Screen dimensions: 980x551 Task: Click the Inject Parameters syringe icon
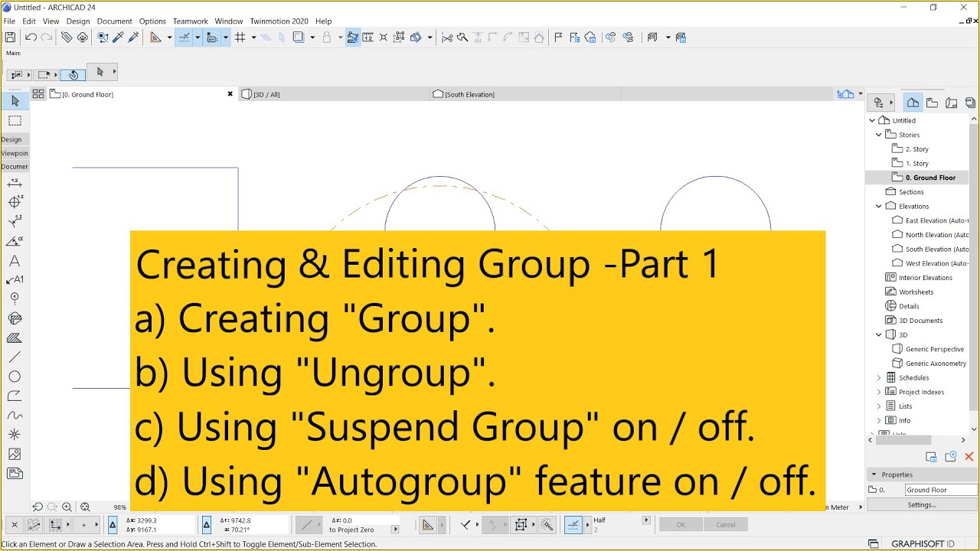pyautogui.click(x=133, y=37)
